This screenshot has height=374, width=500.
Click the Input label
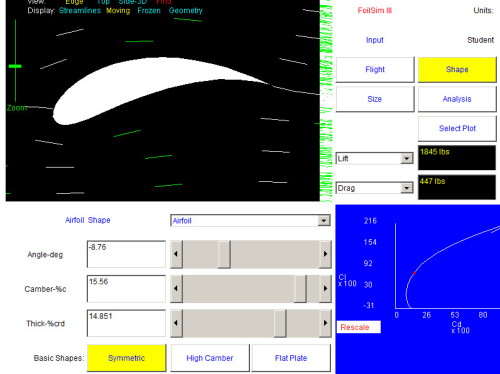coord(375,40)
